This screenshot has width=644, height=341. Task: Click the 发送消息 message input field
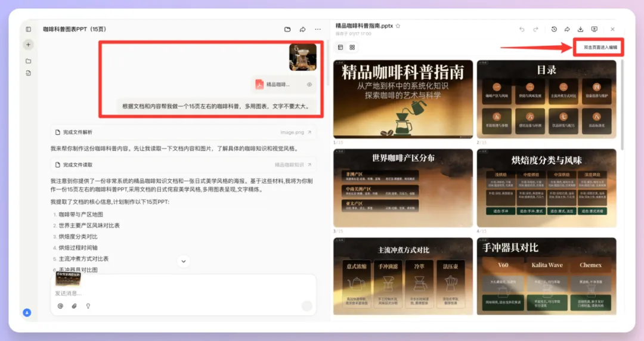point(179,293)
